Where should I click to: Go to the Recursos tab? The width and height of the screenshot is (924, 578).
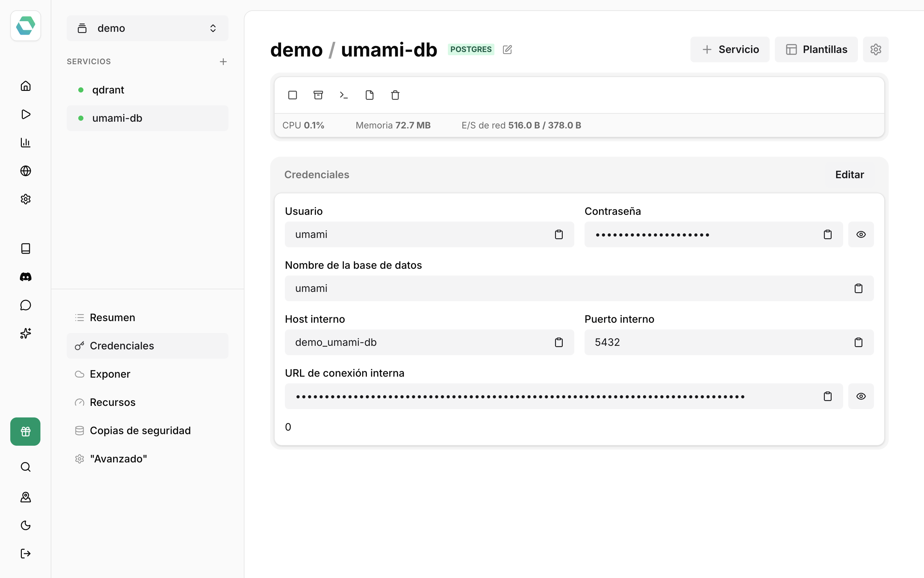point(147,403)
